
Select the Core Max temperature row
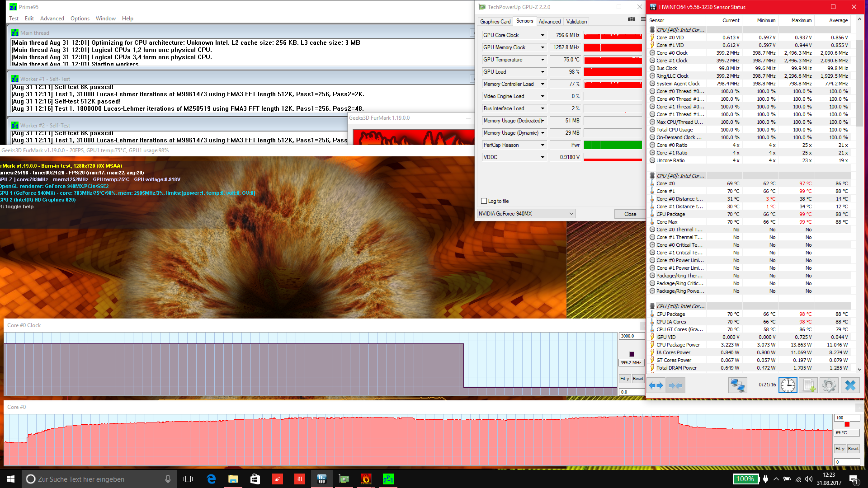750,222
